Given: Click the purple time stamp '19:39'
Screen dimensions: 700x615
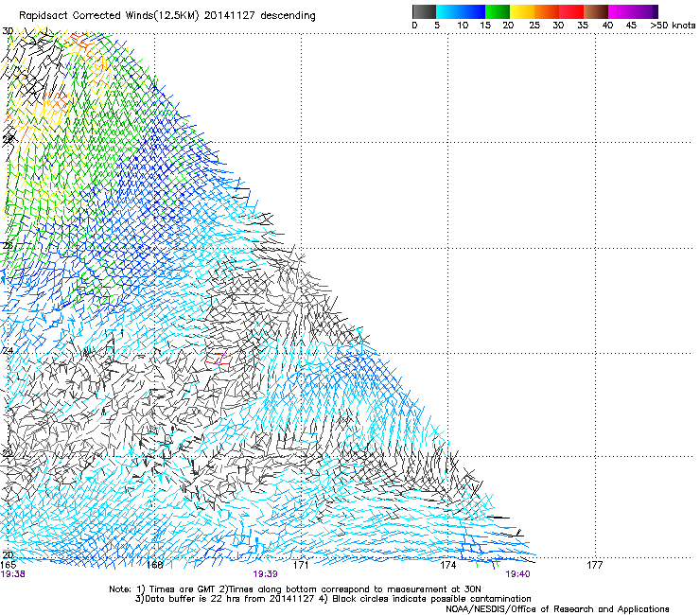Looking at the screenshot, I should coord(265,574).
